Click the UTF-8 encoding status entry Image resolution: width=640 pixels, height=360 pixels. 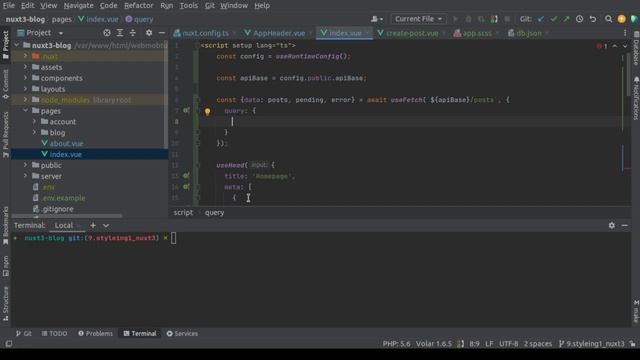pyautogui.click(x=508, y=344)
